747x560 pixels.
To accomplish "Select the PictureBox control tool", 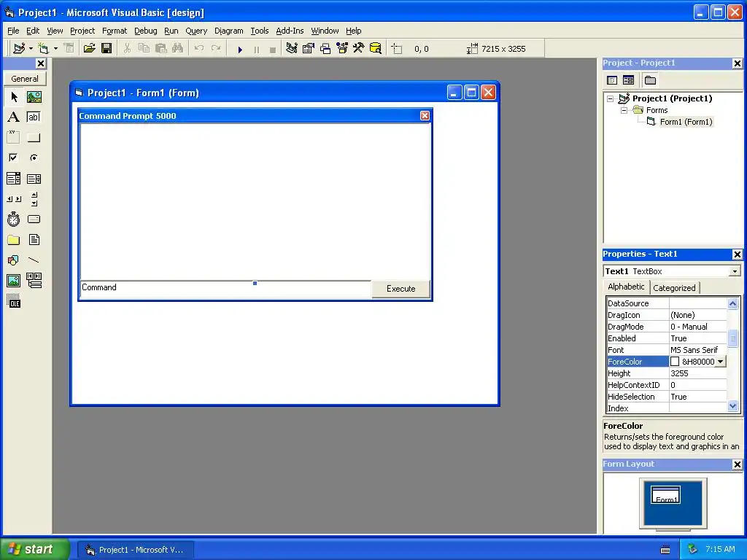I will 34,97.
